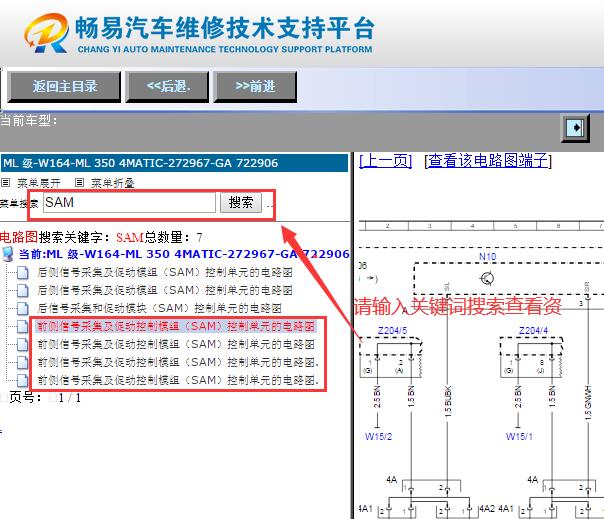Select current vehicle root node 当前:ML 级-W164
The image size is (604, 519).
click(x=184, y=254)
